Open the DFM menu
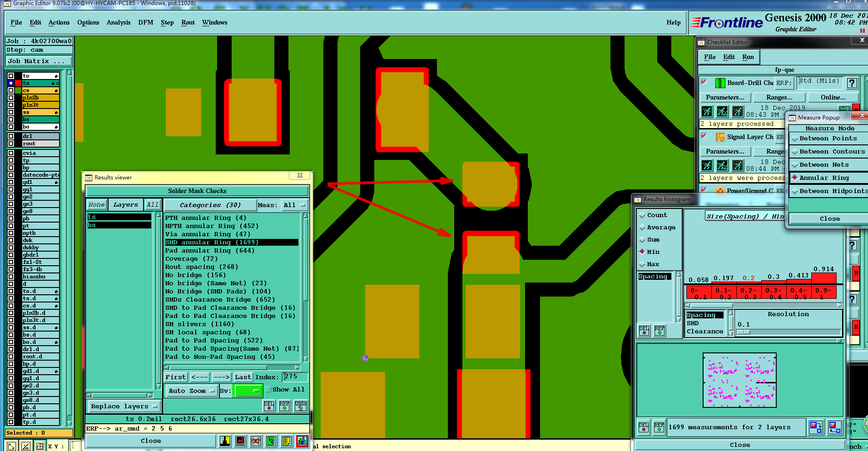 (146, 23)
